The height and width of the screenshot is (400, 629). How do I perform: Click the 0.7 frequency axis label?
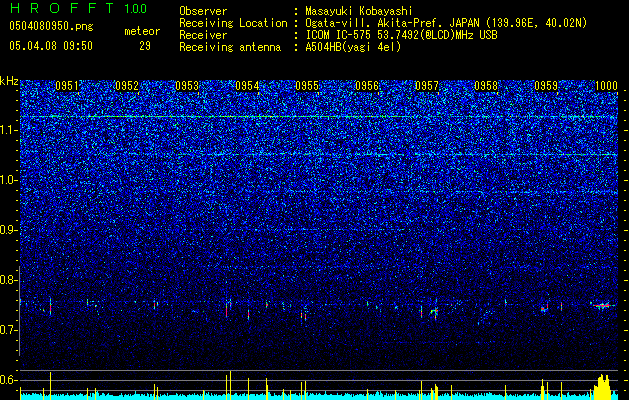8,330
